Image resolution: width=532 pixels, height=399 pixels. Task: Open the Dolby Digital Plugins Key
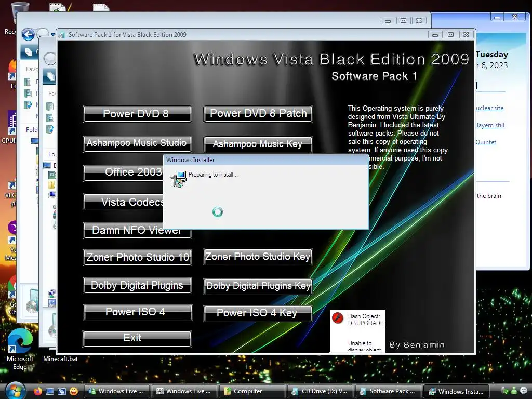pos(258,286)
